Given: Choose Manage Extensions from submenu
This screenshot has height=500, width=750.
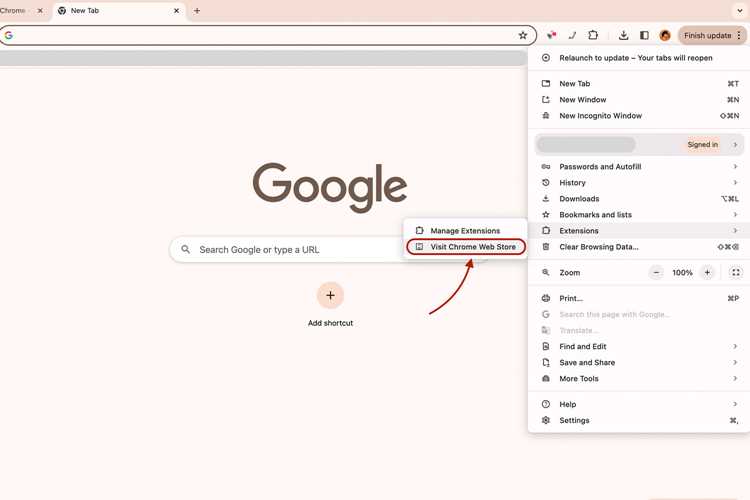Looking at the screenshot, I should click(x=465, y=231).
